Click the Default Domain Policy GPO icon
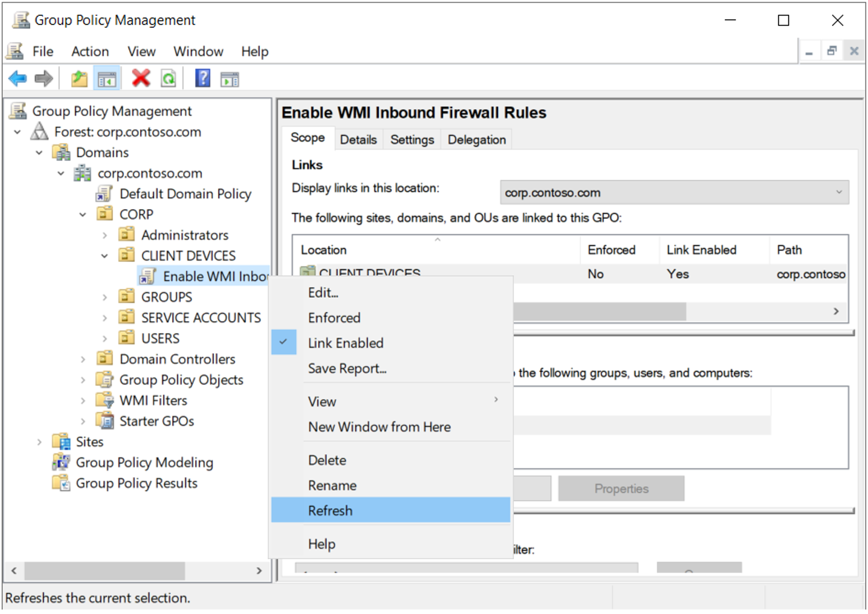The height and width of the screenshot is (614, 868). pos(104,194)
